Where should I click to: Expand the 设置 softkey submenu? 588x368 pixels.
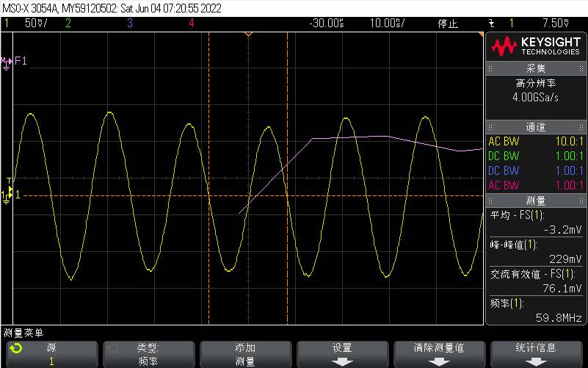[x=341, y=354]
